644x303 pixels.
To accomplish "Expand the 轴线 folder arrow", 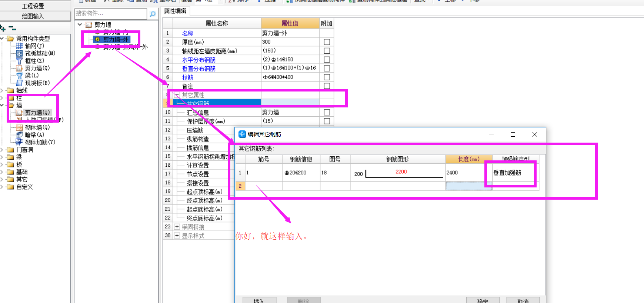I will 2,90.
